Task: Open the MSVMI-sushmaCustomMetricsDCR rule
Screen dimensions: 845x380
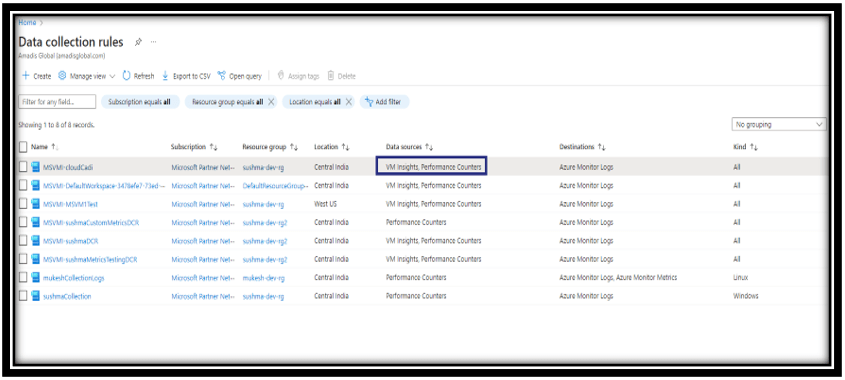Action: [x=91, y=222]
